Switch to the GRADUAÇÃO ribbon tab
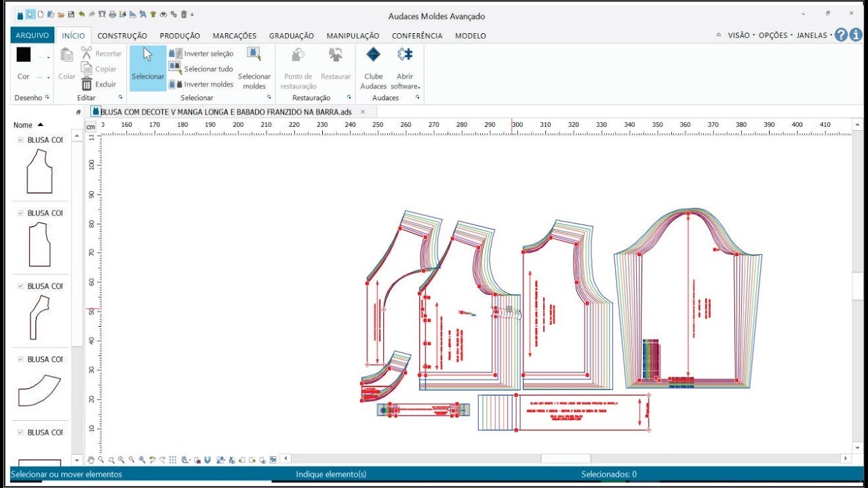The image size is (868, 488). tap(292, 36)
